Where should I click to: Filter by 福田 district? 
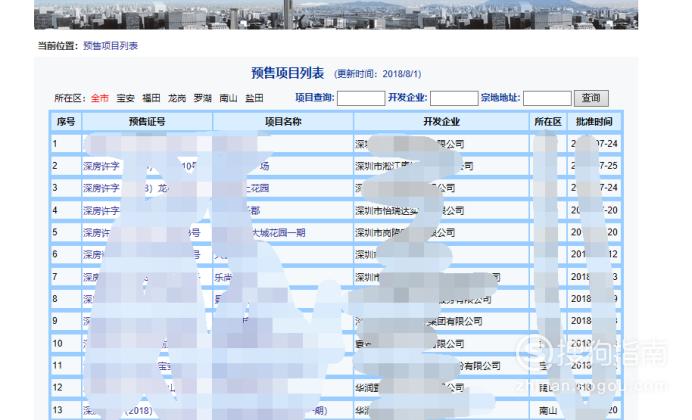tap(151, 98)
